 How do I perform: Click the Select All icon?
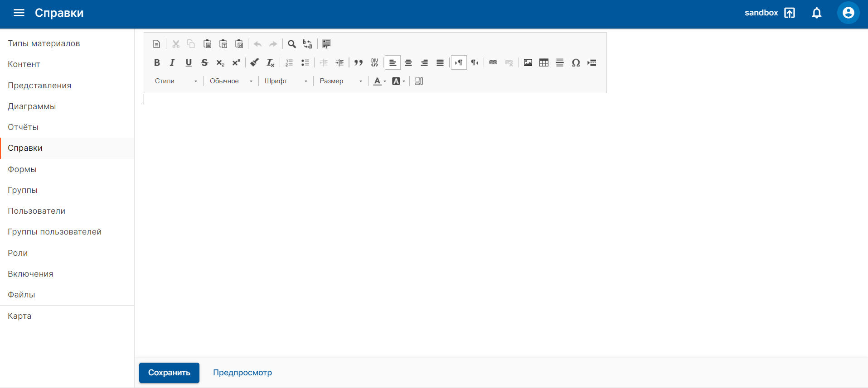pyautogui.click(x=326, y=44)
